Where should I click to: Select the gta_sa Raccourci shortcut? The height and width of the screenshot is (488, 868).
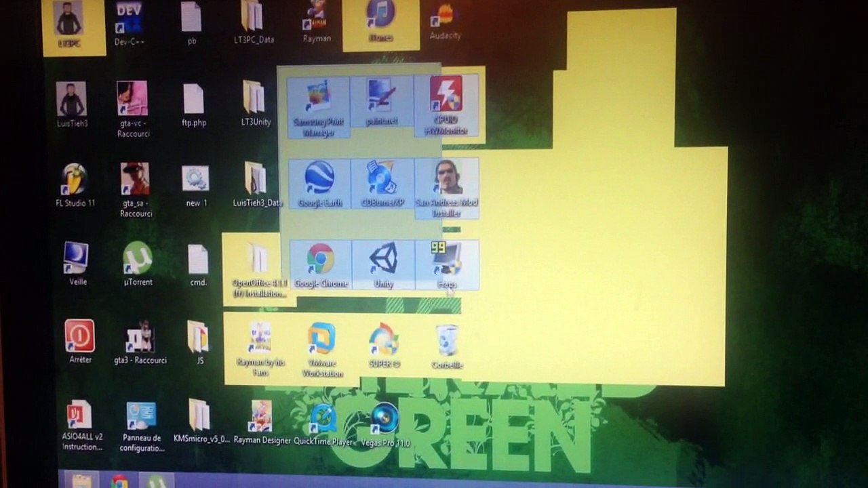[x=136, y=190]
